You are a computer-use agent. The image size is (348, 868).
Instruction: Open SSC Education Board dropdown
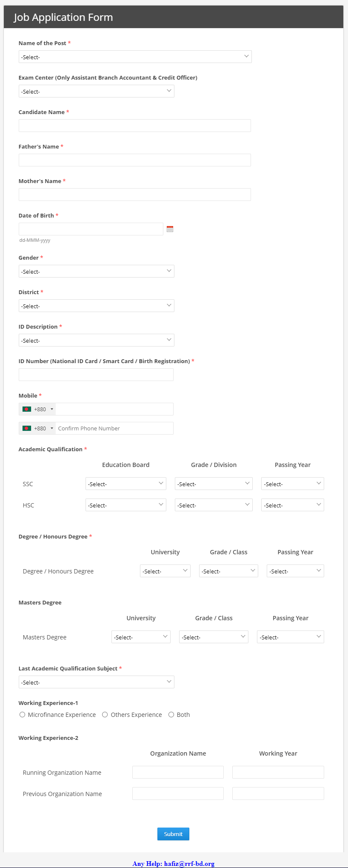click(126, 484)
